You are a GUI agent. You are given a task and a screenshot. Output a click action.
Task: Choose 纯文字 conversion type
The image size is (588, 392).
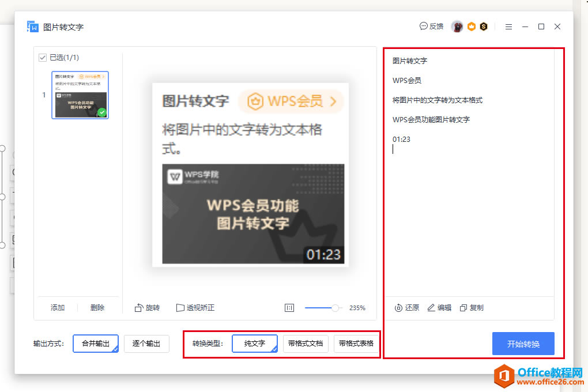255,344
